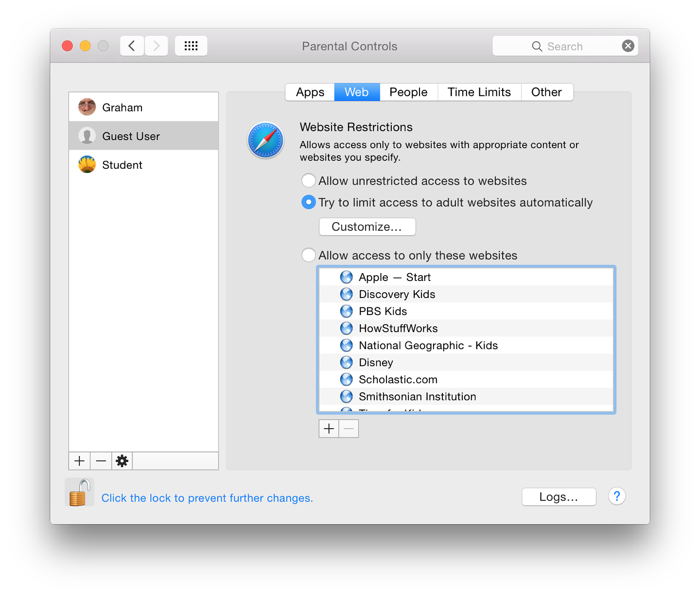Click the globe icon beside Discovery Kids
This screenshot has width=700, height=596.
347,294
